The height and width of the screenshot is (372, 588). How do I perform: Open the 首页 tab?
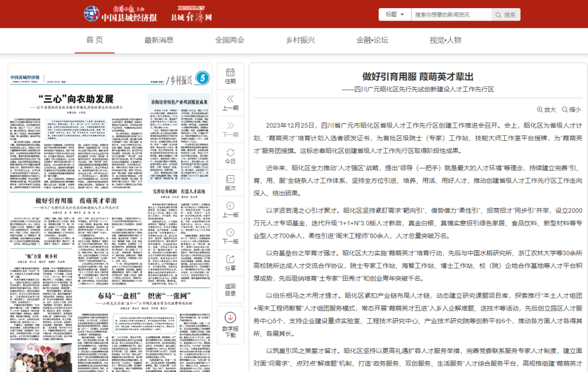[95, 40]
